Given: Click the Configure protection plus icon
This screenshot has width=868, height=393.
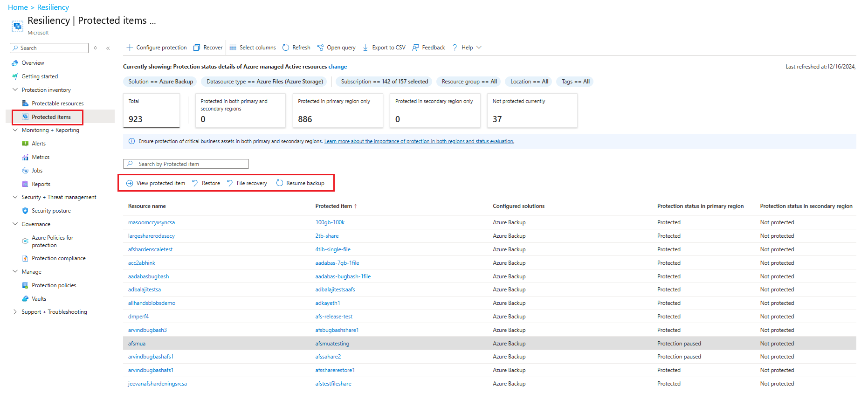Looking at the screenshot, I should tap(130, 48).
